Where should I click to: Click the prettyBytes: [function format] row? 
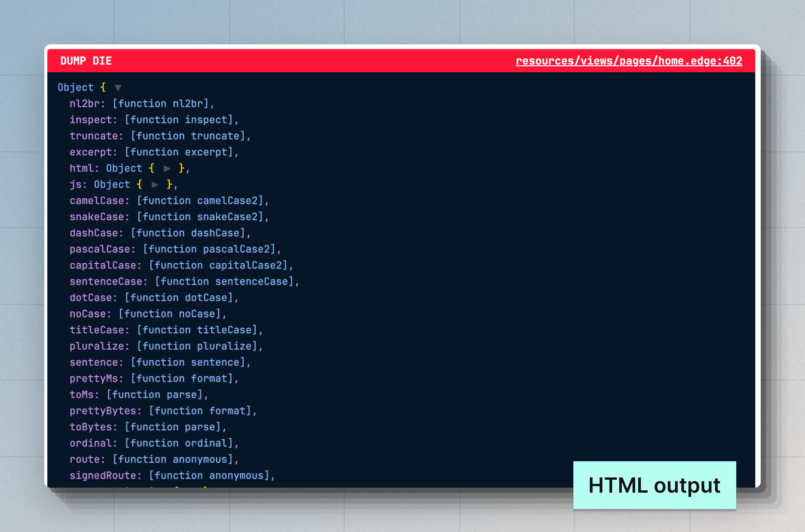[x=163, y=411]
